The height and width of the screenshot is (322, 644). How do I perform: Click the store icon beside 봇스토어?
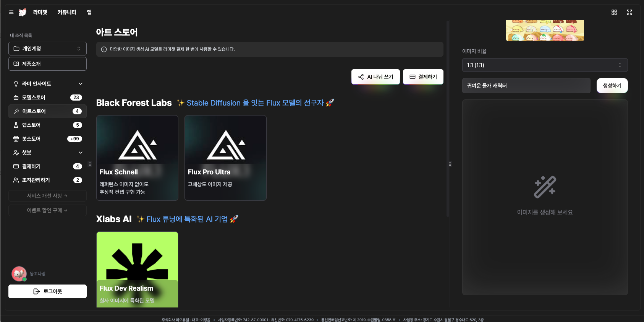click(x=16, y=139)
